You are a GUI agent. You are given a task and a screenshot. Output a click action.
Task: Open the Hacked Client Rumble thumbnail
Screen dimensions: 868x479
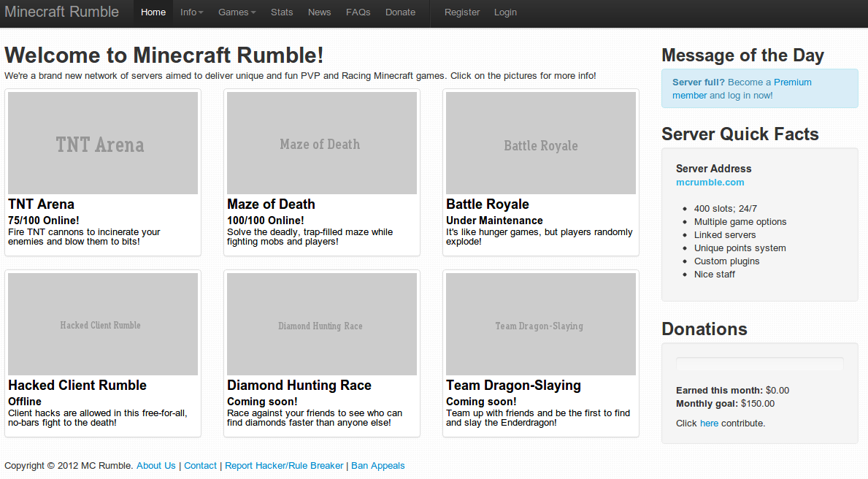coord(103,324)
